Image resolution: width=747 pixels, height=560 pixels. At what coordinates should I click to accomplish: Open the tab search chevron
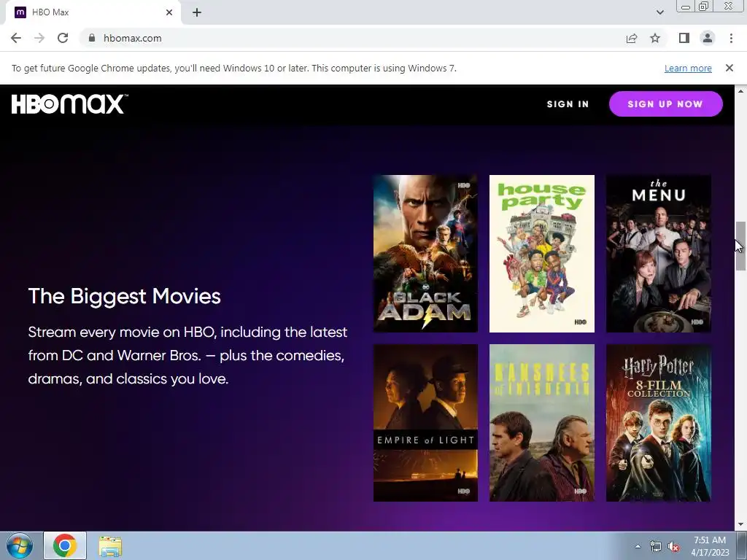(659, 12)
